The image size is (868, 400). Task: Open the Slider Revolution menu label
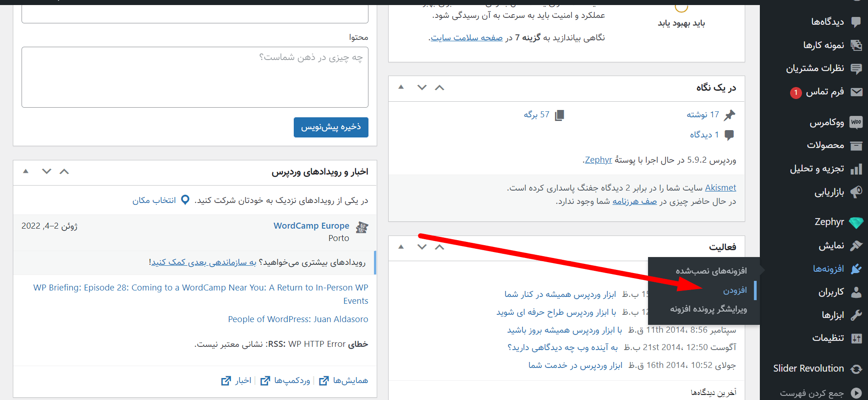[808, 368]
